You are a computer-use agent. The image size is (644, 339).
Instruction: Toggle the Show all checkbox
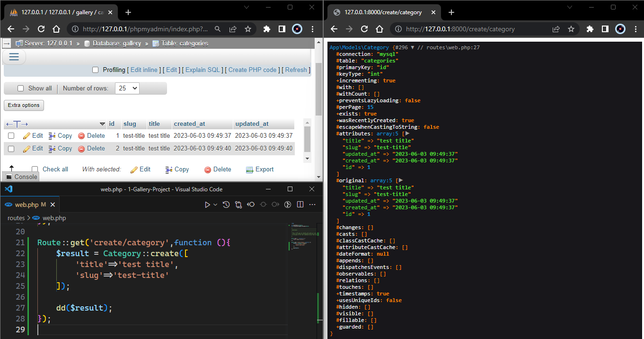(20, 89)
